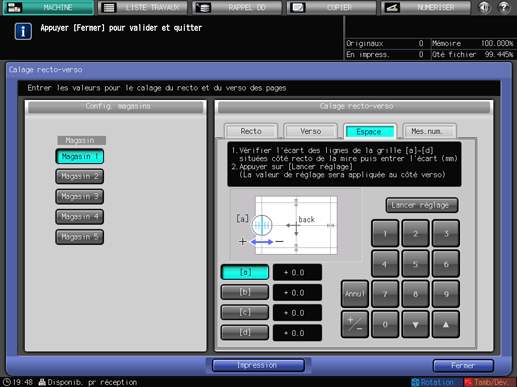
Task: Click the help question mark icon
Action: [504, 7]
